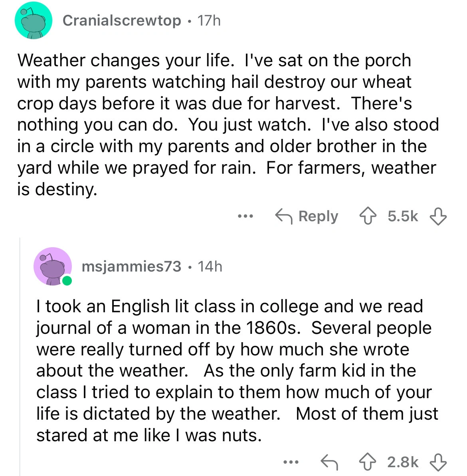This screenshot has height=476, width=467.
Task: Open Cranialscrewtop's avatar profile picture
Action: click(x=34, y=21)
